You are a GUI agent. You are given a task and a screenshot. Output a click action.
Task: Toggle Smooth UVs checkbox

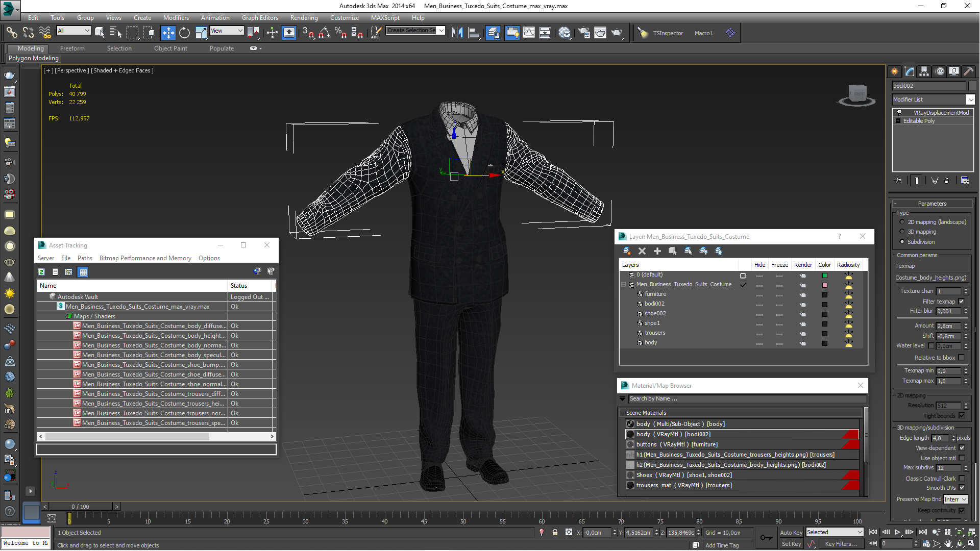pyautogui.click(x=962, y=488)
